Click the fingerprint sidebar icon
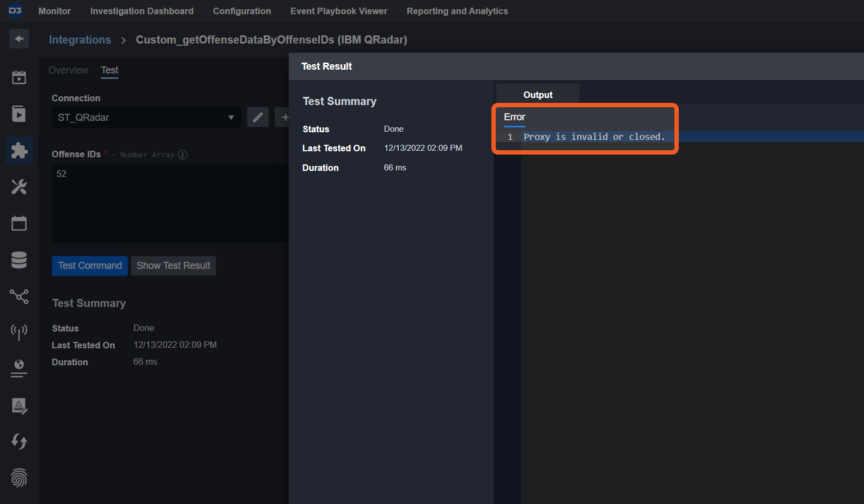Viewport: 864px width, 504px height. (19, 478)
